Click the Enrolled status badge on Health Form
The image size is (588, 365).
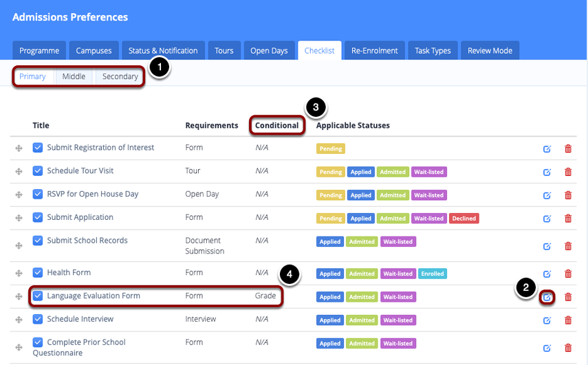coord(431,274)
